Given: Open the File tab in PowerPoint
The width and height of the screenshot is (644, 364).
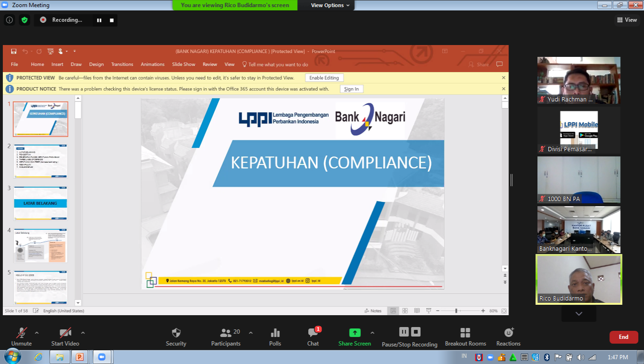Looking at the screenshot, I should point(15,64).
